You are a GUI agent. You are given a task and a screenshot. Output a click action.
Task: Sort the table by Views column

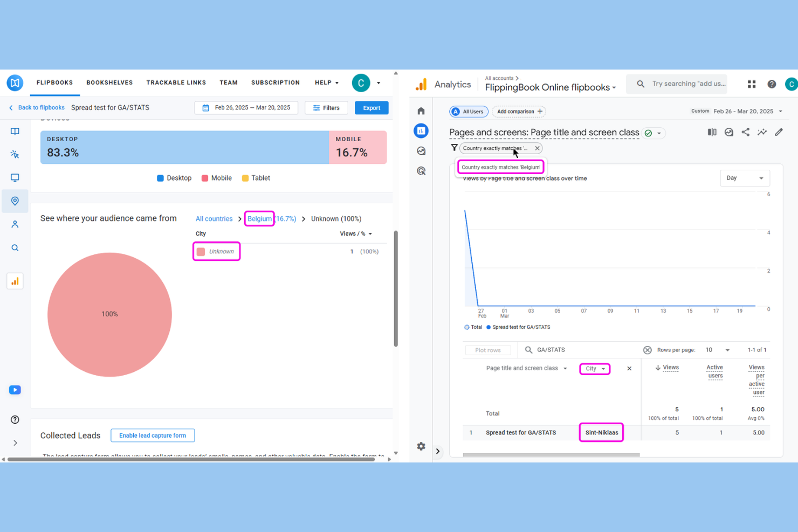pyautogui.click(x=667, y=368)
